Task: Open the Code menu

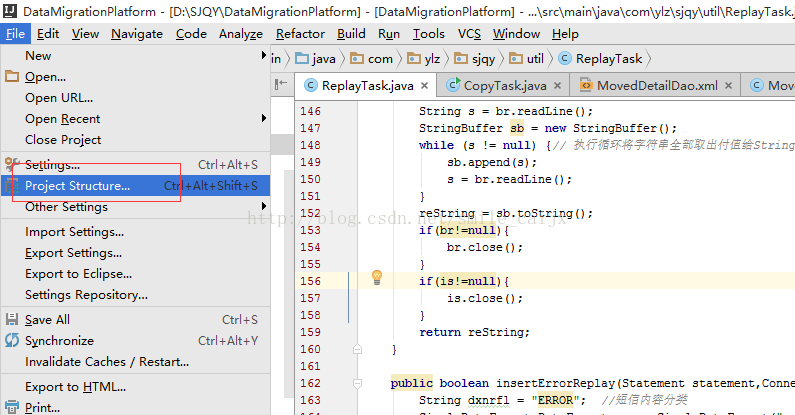Action: click(x=191, y=34)
